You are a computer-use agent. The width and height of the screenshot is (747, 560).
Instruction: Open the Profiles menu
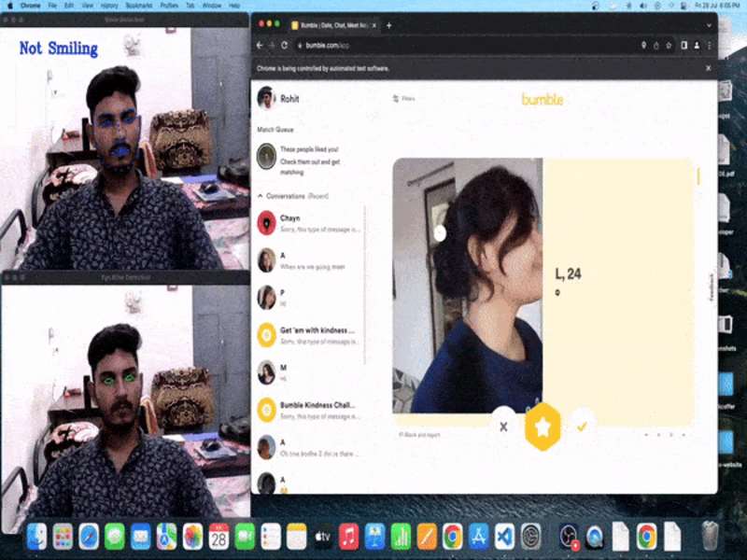click(x=169, y=6)
